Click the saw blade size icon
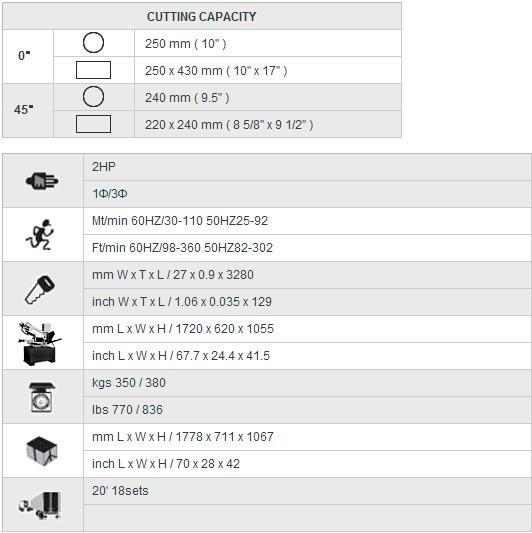532x533 pixels. (x=40, y=289)
